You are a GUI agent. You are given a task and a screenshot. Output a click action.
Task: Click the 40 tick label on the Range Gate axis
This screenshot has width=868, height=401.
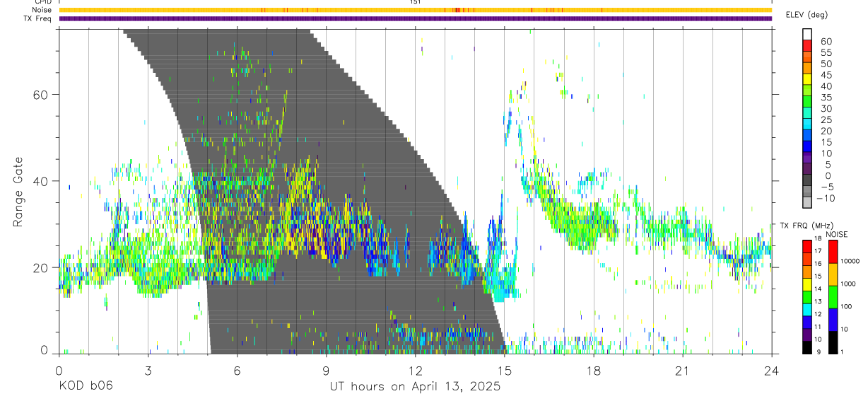coord(40,181)
